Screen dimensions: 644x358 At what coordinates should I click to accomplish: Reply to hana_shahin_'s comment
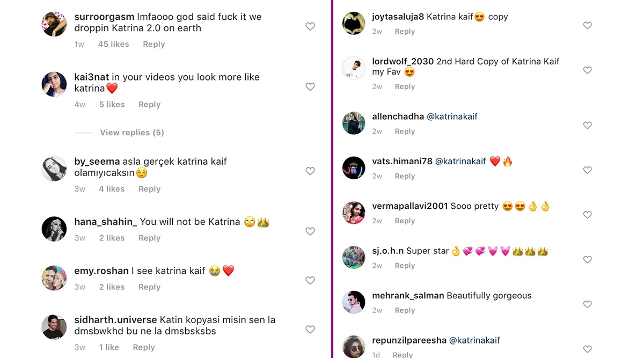(x=149, y=238)
